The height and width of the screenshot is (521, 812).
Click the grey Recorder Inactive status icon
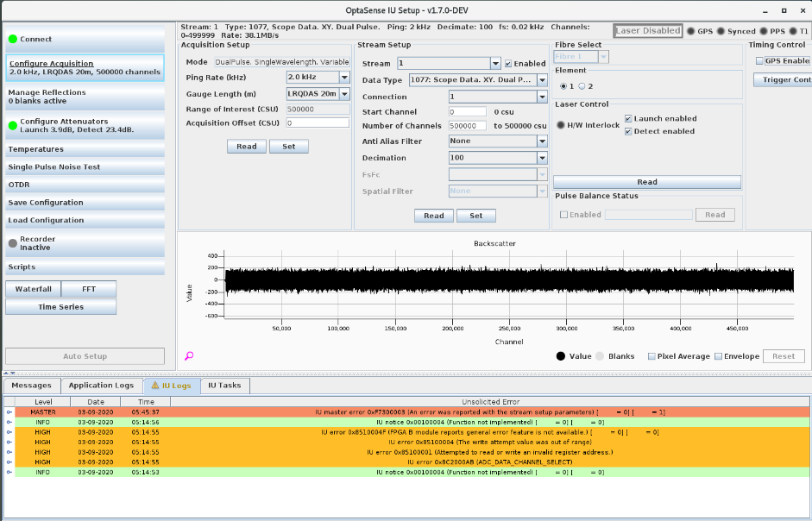pyautogui.click(x=13, y=243)
